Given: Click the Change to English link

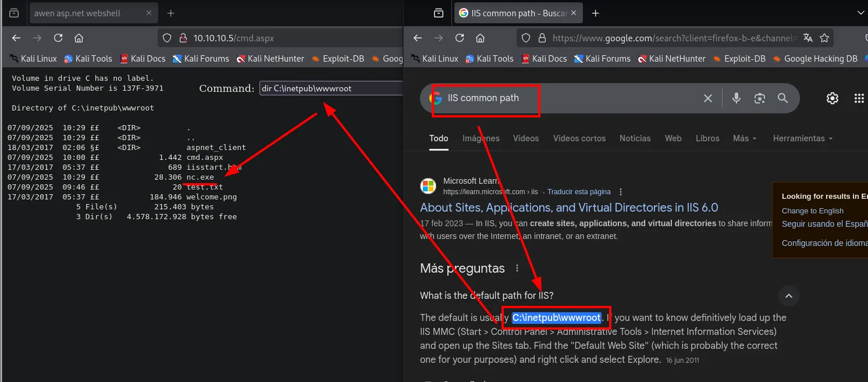Looking at the screenshot, I should click(x=813, y=211).
